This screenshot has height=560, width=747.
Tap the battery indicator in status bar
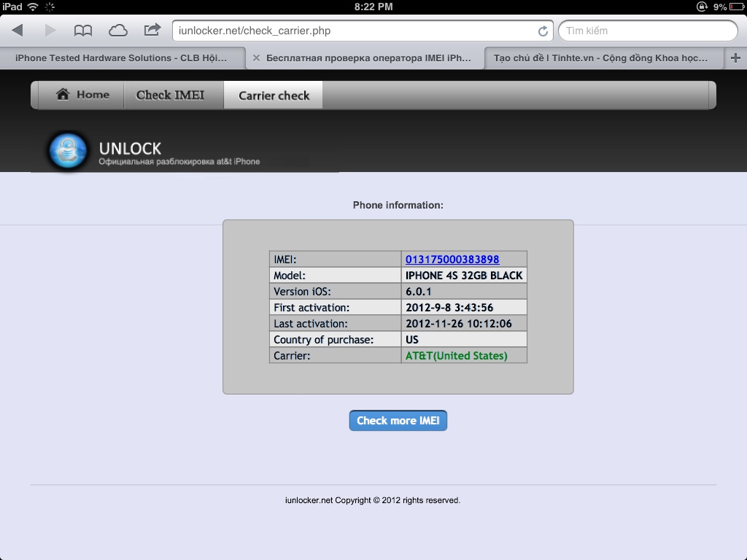[x=735, y=7]
